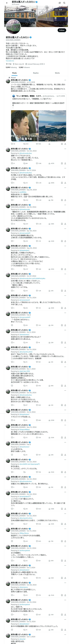Go back using the top-left arrow
The image size is (72, 644).
7,3
